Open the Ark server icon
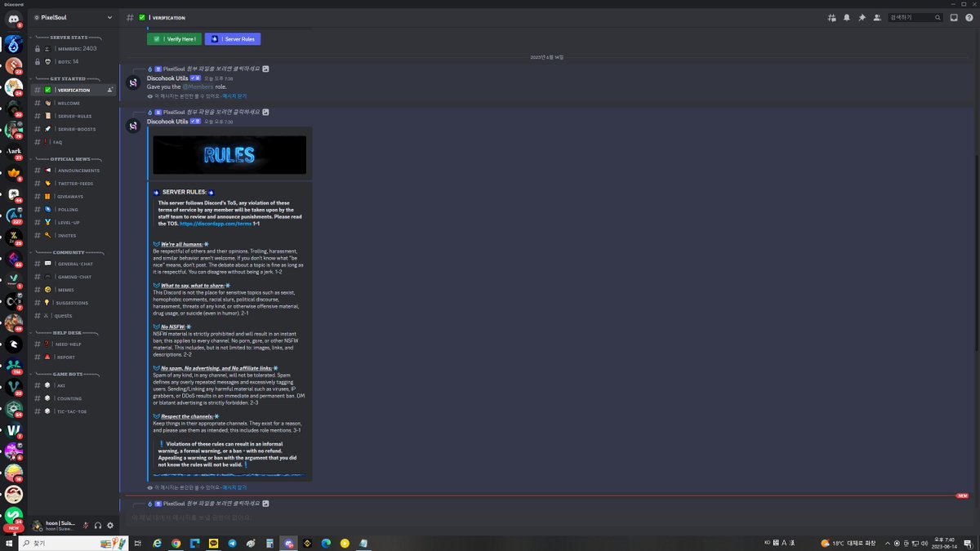The height and width of the screenshot is (551, 980). point(14,151)
